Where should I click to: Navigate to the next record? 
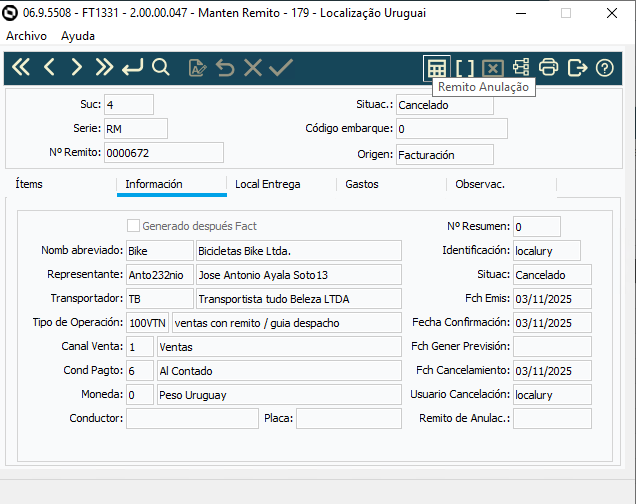77,68
